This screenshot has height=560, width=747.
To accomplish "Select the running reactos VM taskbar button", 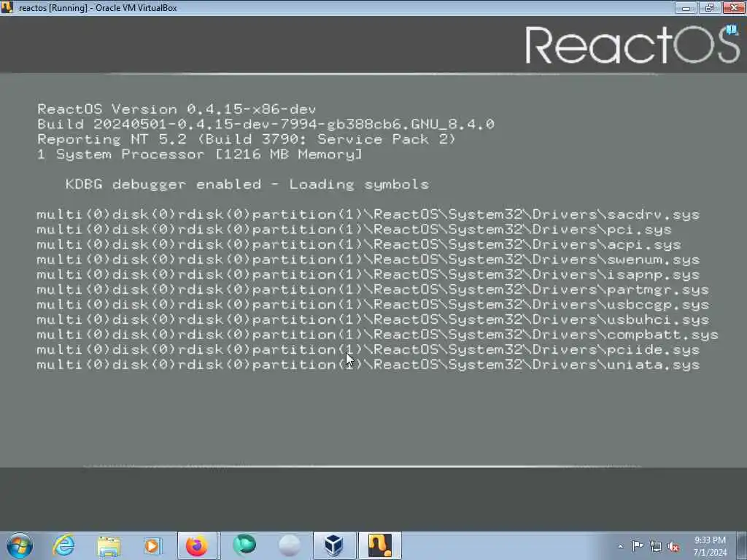I will tap(379, 545).
